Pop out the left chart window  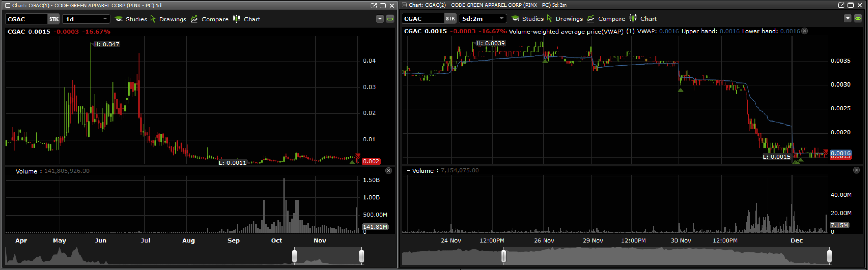click(373, 5)
